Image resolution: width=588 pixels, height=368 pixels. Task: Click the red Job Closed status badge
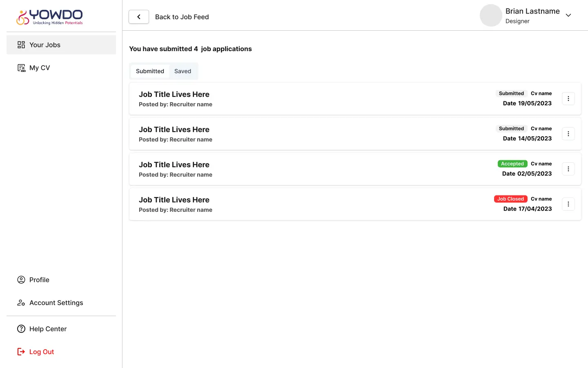pos(510,199)
